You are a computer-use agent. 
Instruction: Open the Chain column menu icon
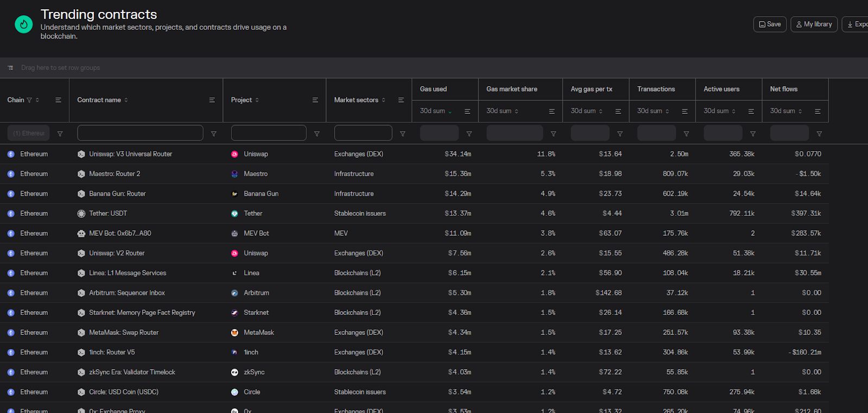click(x=58, y=100)
